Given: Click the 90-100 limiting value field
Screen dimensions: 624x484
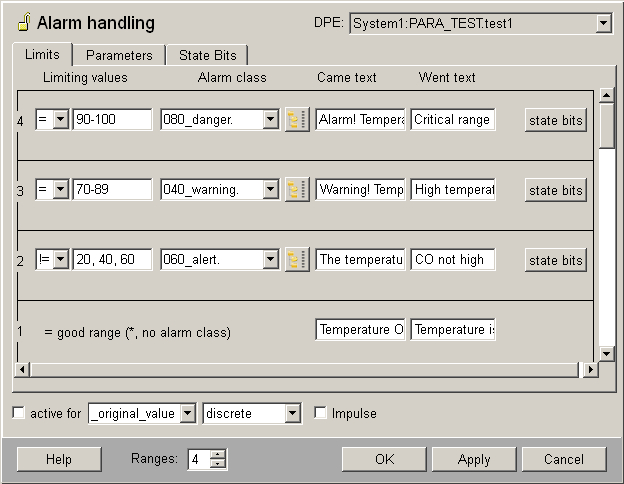Looking at the screenshot, I should 112,119.
